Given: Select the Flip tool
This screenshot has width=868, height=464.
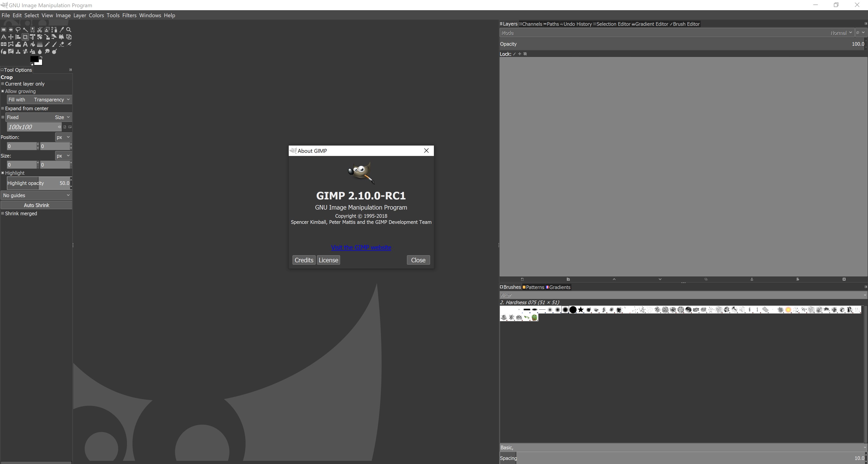Looking at the screenshot, I should [4, 44].
